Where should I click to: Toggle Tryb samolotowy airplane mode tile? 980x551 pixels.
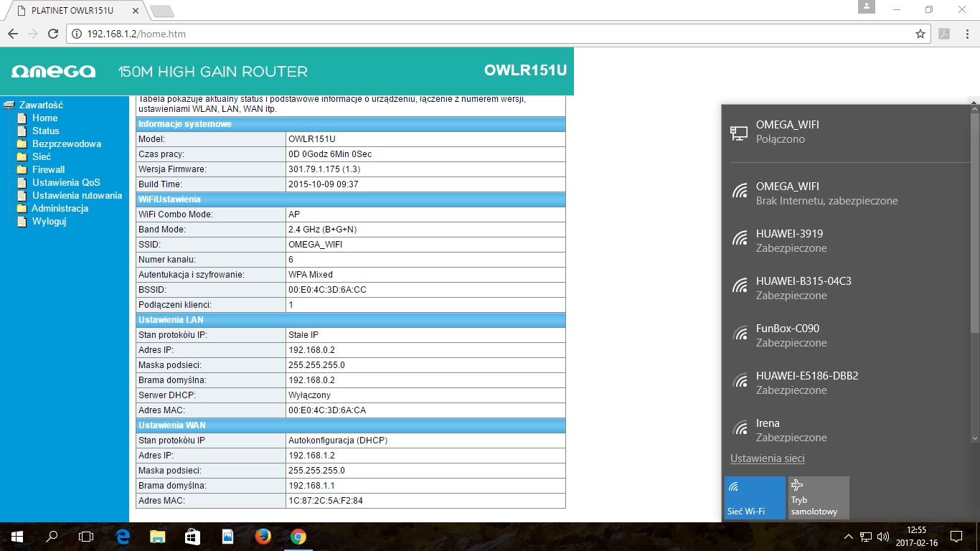[x=818, y=497]
